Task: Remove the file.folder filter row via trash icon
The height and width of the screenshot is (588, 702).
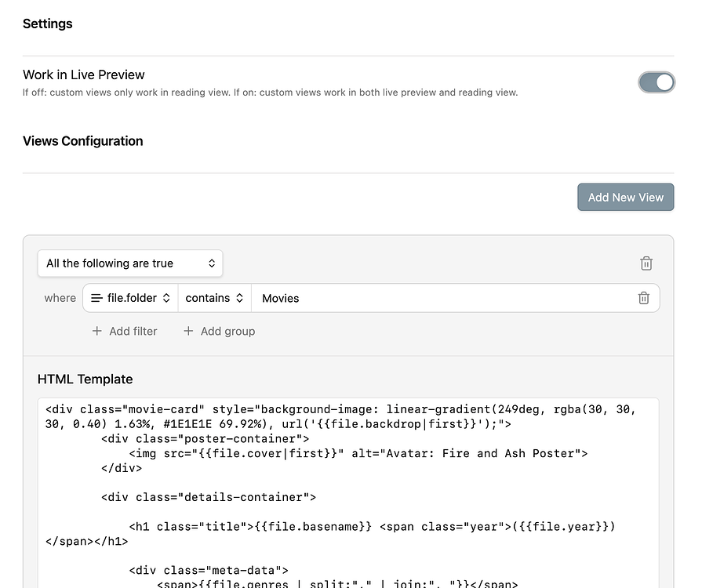Action: [643, 298]
